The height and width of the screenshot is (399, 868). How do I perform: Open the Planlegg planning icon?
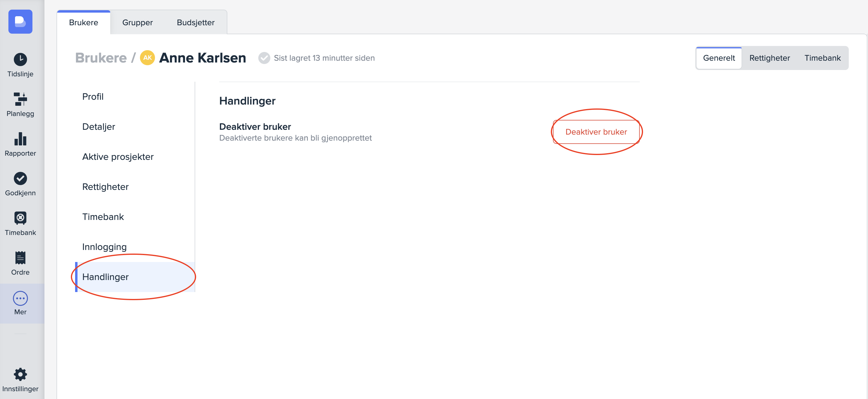point(20,99)
